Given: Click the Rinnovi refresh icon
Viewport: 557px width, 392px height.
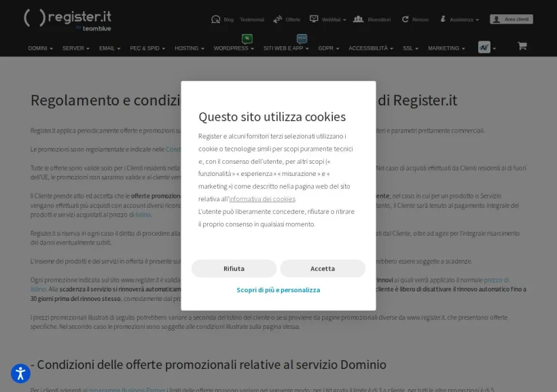Looking at the screenshot, I should point(405,19).
